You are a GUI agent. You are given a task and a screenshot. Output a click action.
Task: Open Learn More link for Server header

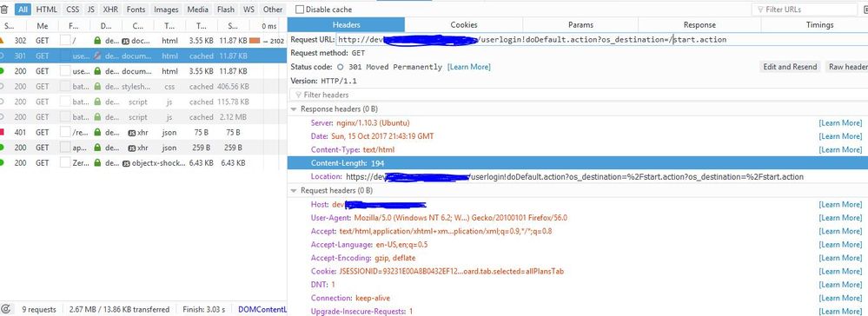point(840,123)
